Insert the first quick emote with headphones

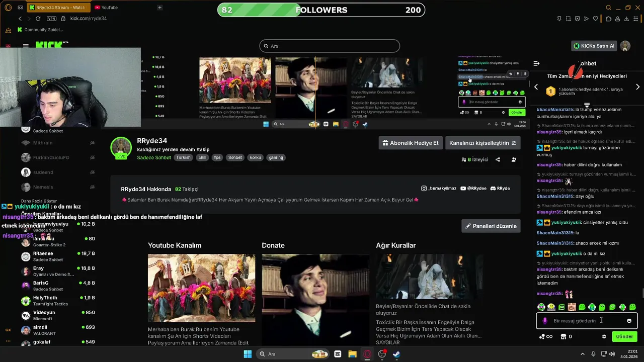click(x=541, y=307)
